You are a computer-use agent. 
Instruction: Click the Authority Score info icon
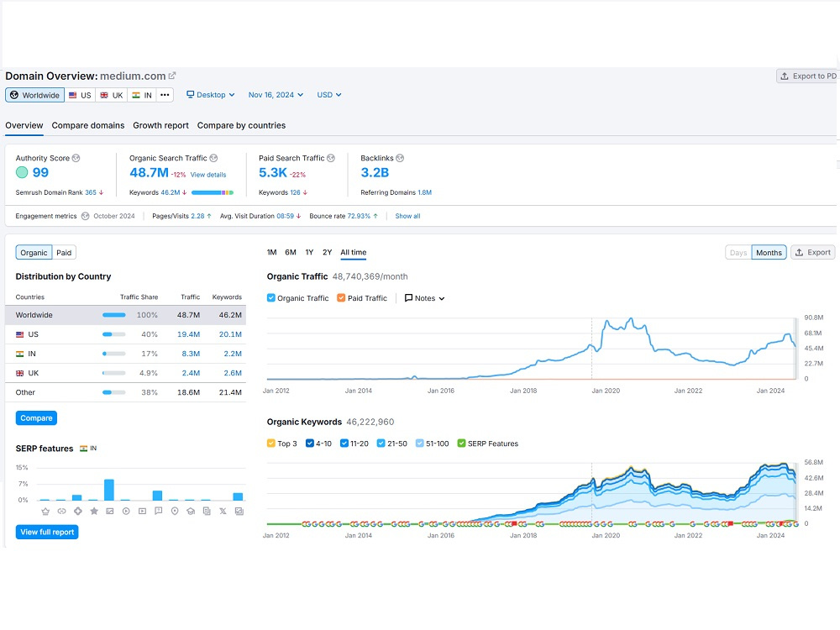coord(76,158)
